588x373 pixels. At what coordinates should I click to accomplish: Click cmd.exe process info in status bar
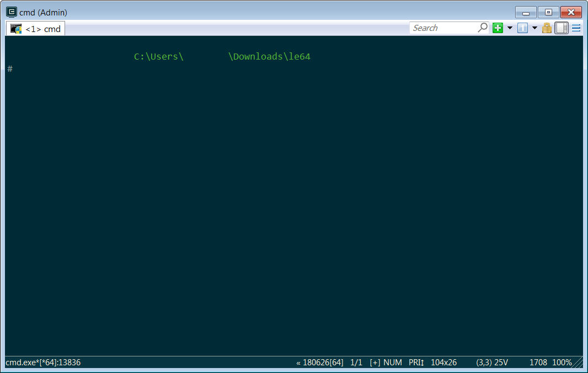point(43,363)
